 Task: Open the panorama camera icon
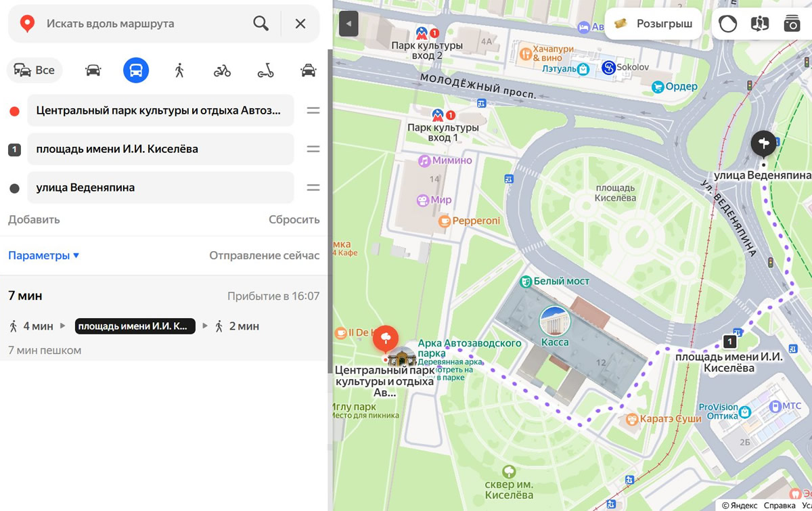click(x=792, y=24)
